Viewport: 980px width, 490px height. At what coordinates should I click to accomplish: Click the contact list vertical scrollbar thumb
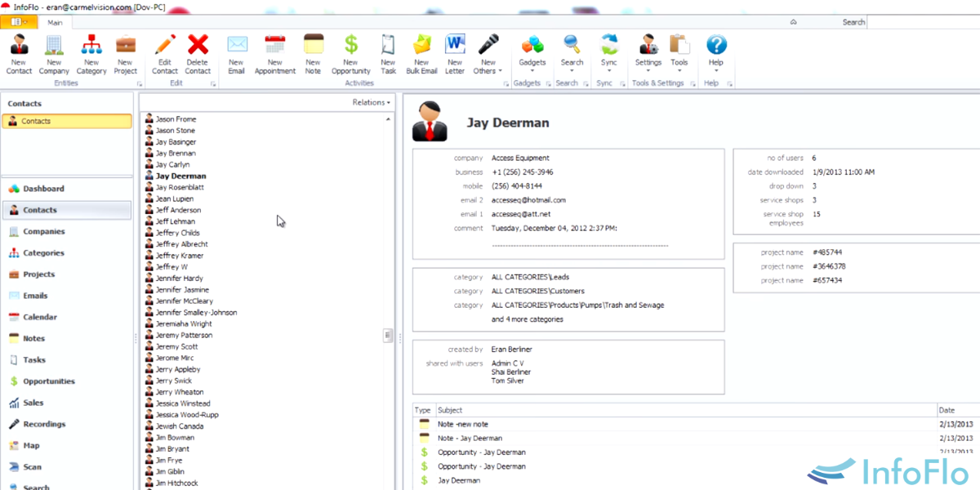[x=388, y=336]
